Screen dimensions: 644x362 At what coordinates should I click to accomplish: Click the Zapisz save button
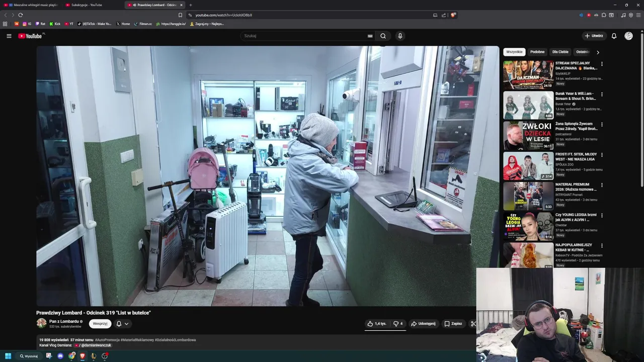453,324
